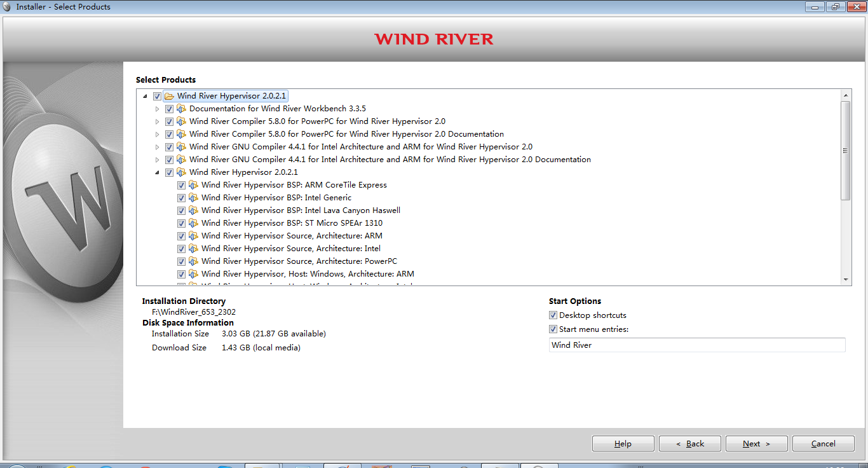Proceed with the Next button
This screenshot has width=868, height=468.
coord(756,444)
